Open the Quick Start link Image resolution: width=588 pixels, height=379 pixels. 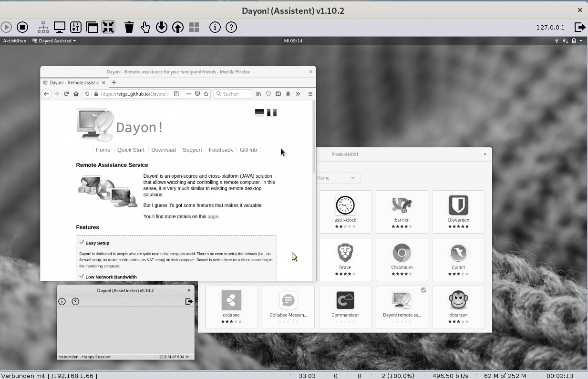click(x=131, y=150)
